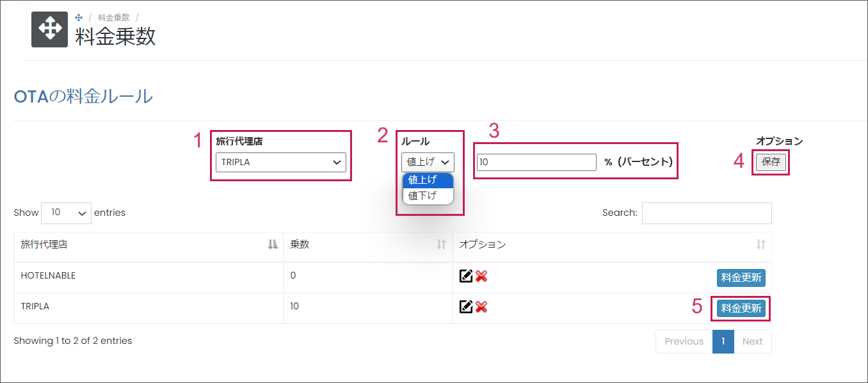868x383 pixels.
Task: Open the Show entries count dropdown
Action: pos(66,213)
